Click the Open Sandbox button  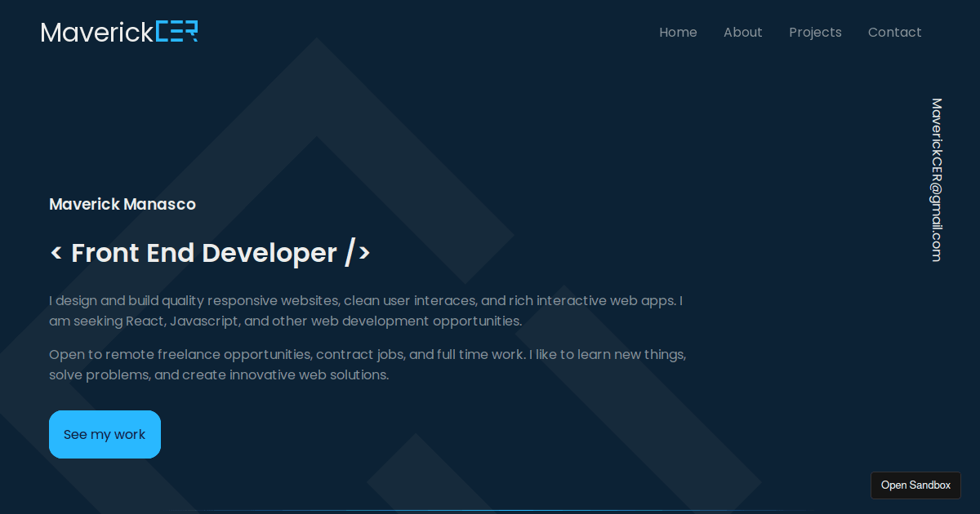(915, 485)
